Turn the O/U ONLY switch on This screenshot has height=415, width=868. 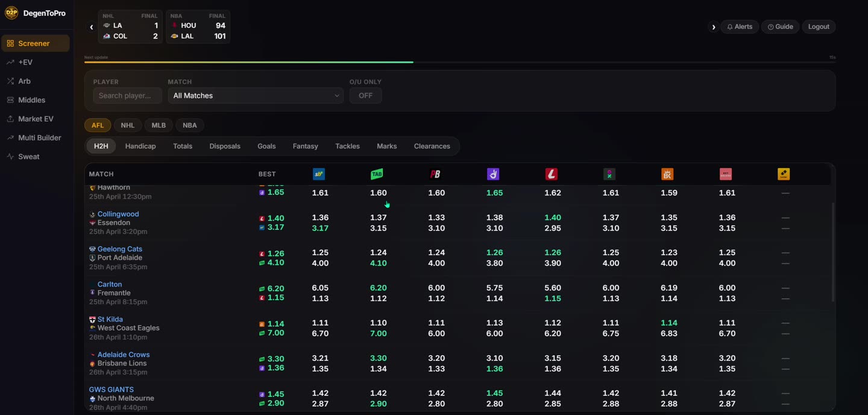(x=365, y=95)
